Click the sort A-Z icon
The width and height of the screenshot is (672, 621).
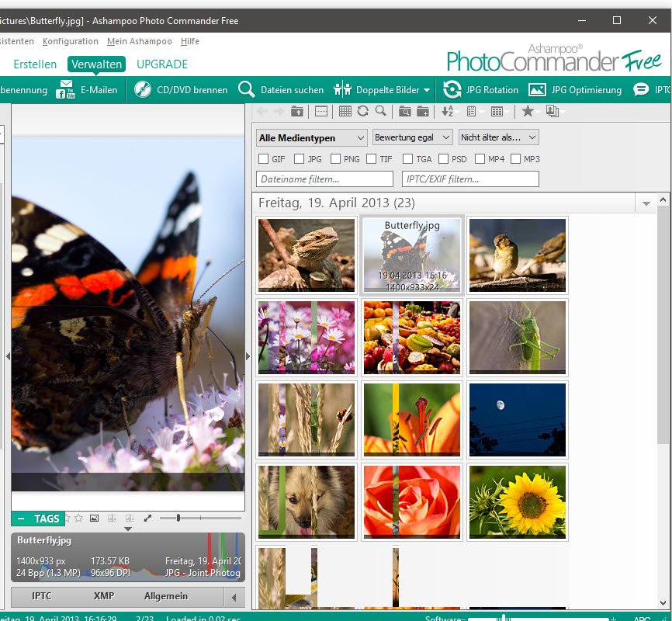(448, 112)
